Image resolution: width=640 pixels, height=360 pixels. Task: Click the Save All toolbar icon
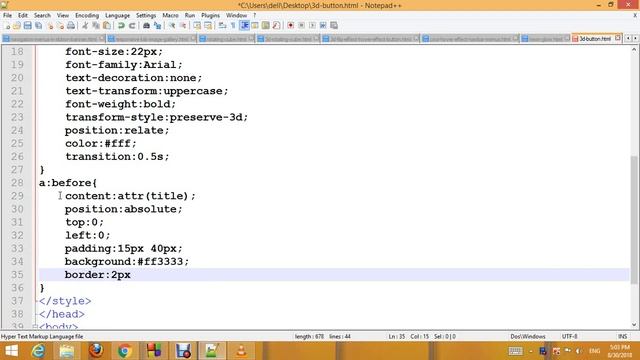click(x=38, y=25)
